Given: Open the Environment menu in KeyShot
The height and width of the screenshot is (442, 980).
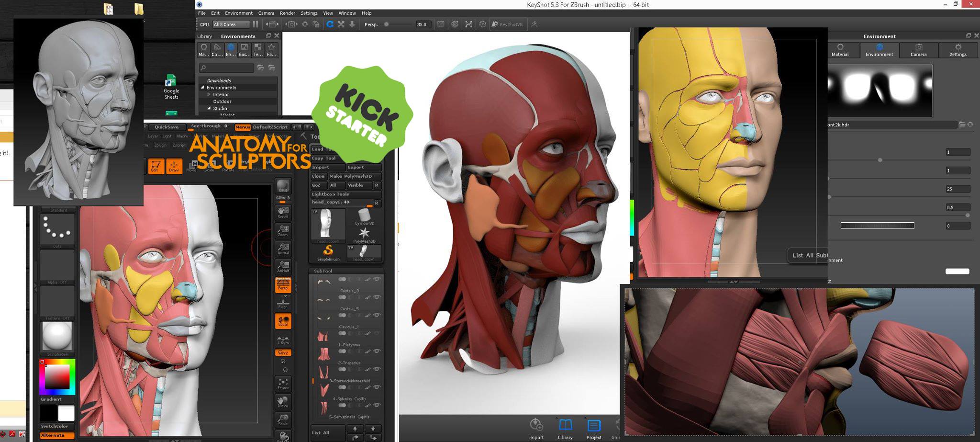Looking at the screenshot, I should pos(238,13).
